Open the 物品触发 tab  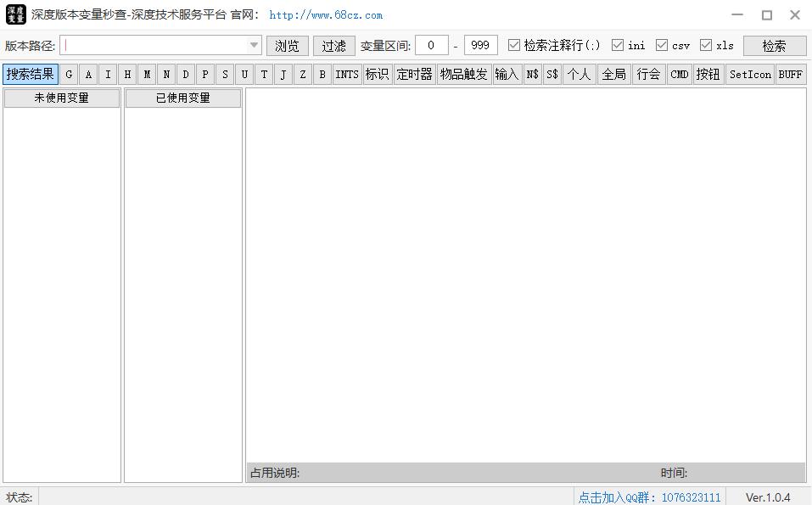click(x=464, y=75)
